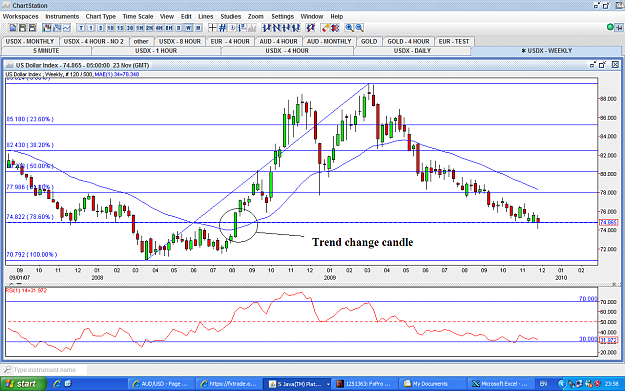This screenshot has height=391, width=625.
Task: Select the 15 minute time scale button
Action: [120, 28]
